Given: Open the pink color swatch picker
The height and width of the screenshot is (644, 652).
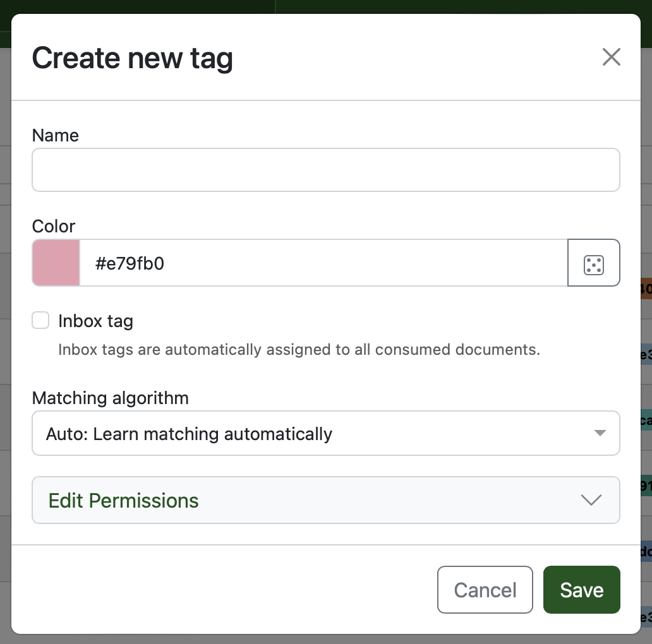Looking at the screenshot, I should tap(56, 263).
